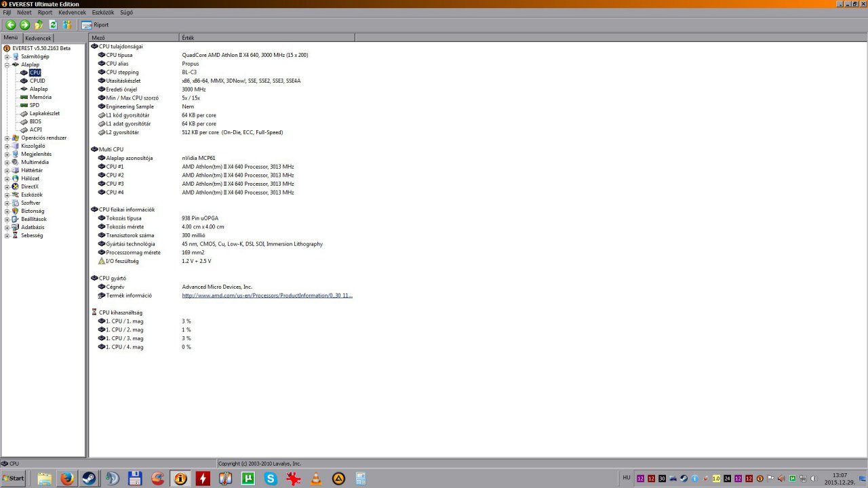Click the speaker volume tray icon

coord(813,479)
